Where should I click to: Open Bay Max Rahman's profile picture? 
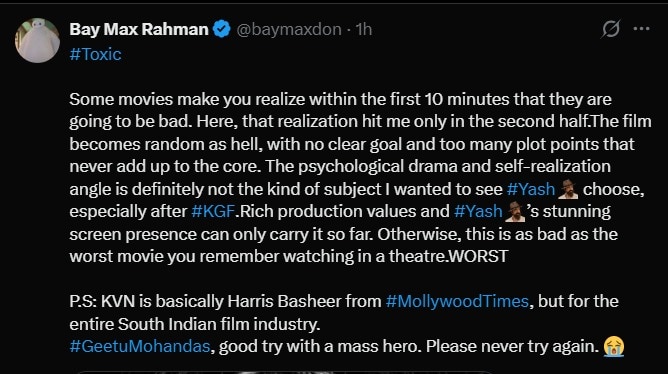tap(37, 40)
